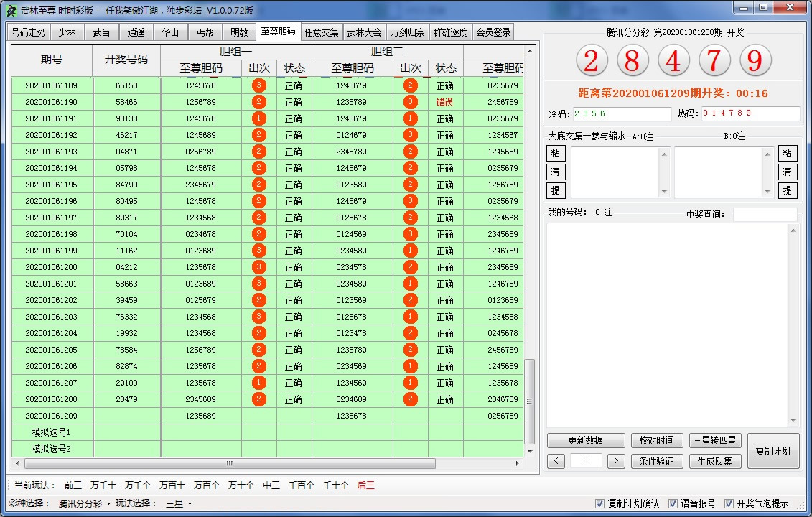Click the 粘 paste icon beside box B

tap(788, 153)
